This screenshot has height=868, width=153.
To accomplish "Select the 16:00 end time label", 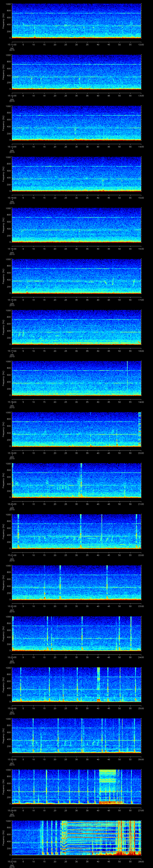I will point(141,249).
